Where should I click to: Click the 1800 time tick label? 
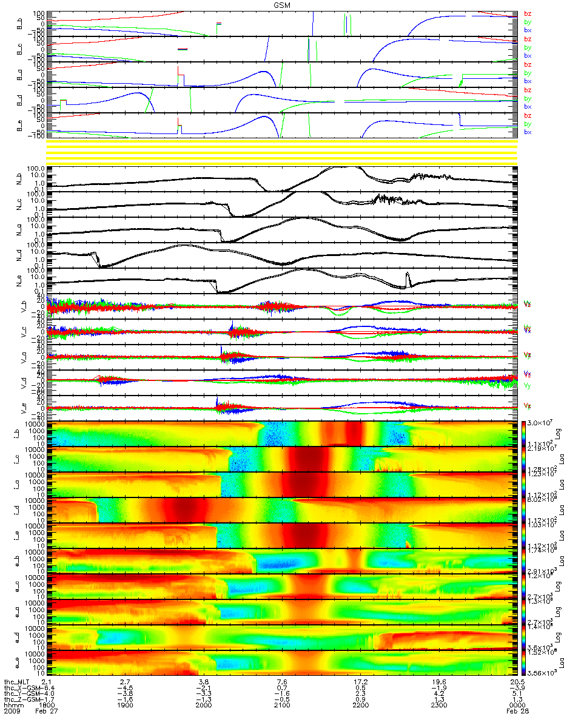(47, 706)
